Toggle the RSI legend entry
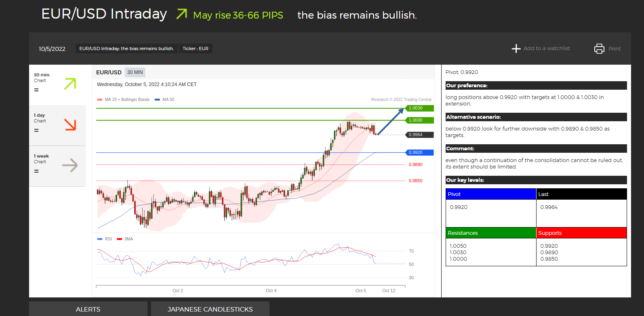644x316 pixels. (105, 239)
